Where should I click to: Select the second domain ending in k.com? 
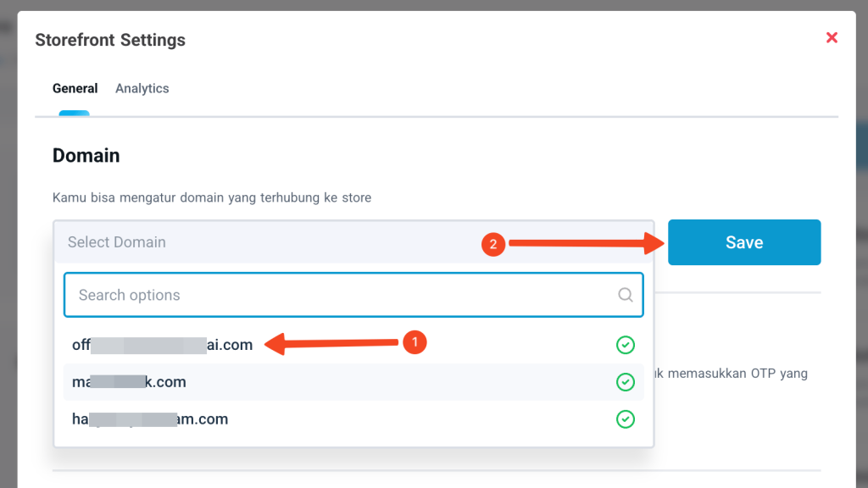(128, 382)
